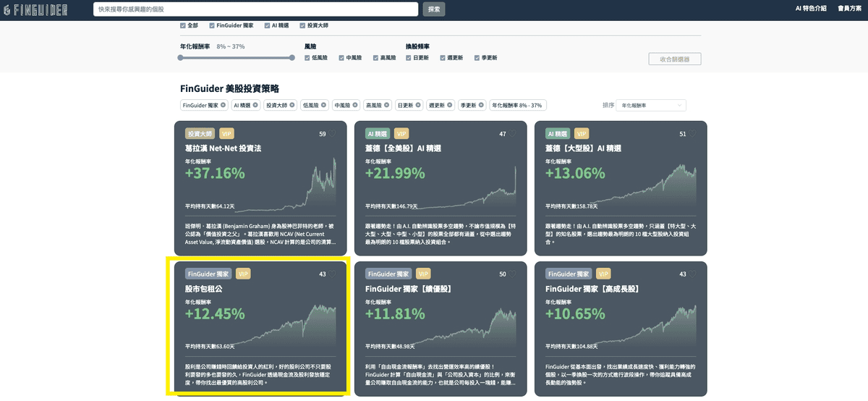
Task: Remove the 高風險 filter chip
Action: [x=387, y=105]
